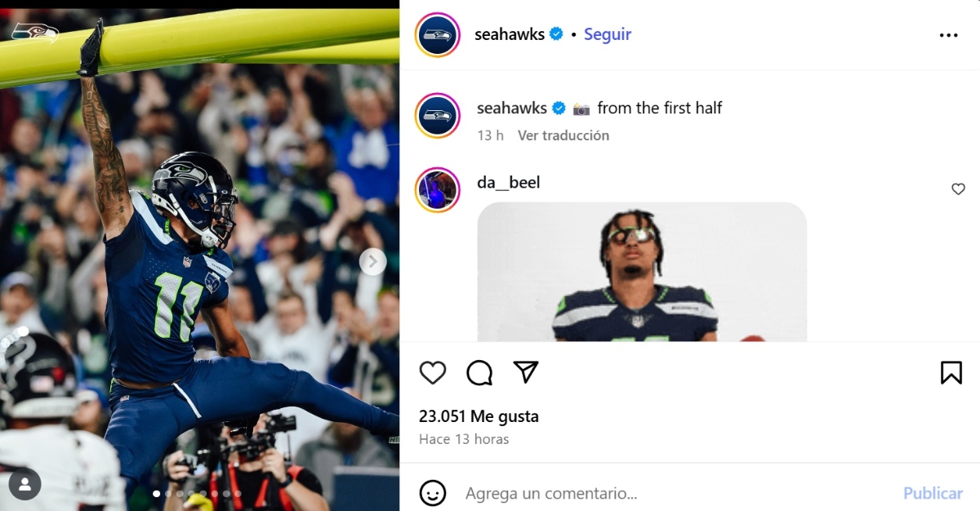Image resolution: width=980 pixels, height=511 pixels.
Task: Click the tagged people icon on the photo
Action: click(24, 484)
